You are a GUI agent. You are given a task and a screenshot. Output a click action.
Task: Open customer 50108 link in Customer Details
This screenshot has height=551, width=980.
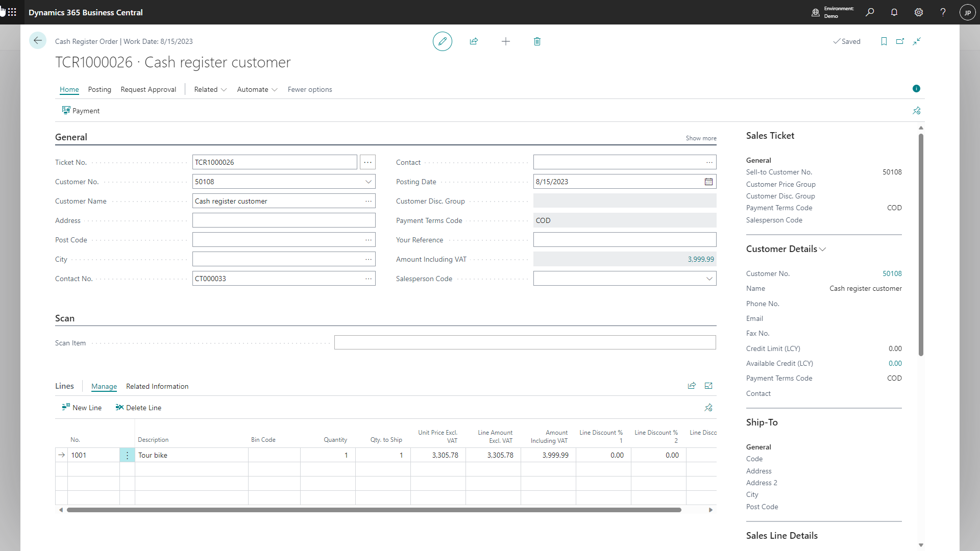(x=892, y=273)
